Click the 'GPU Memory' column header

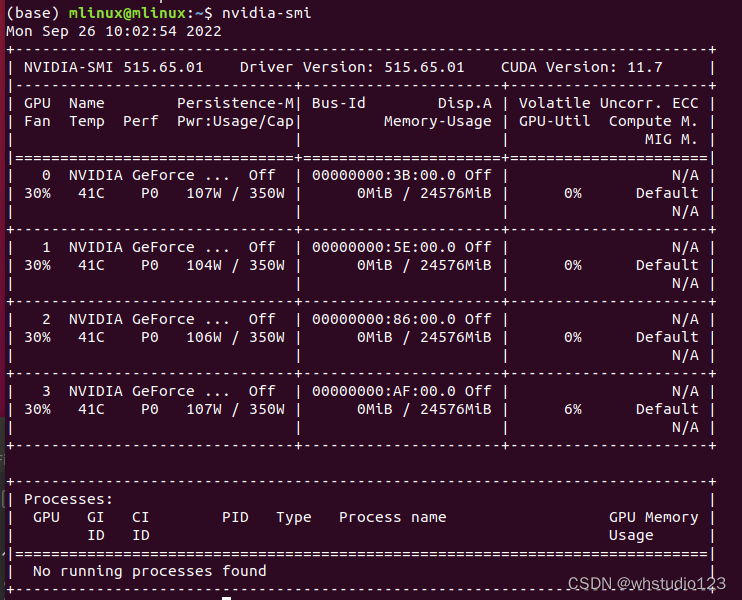click(654, 517)
